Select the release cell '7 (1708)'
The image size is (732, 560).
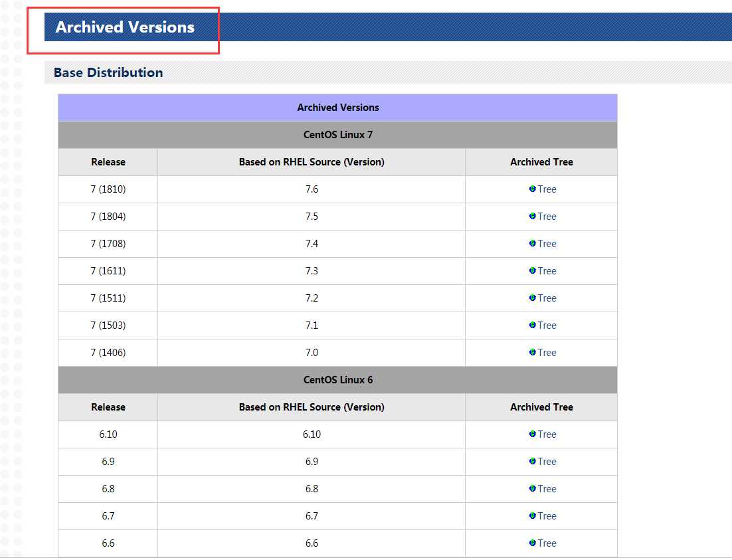click(x=108, y=243)
